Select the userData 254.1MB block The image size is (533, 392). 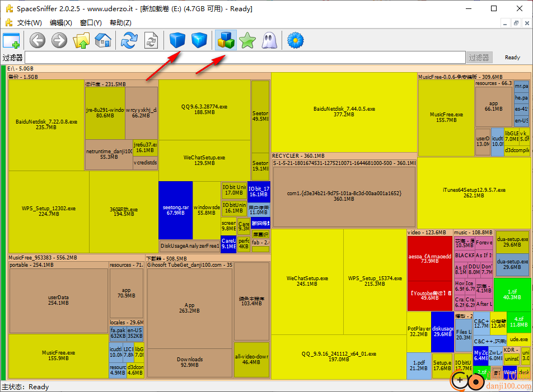point(58,300)
